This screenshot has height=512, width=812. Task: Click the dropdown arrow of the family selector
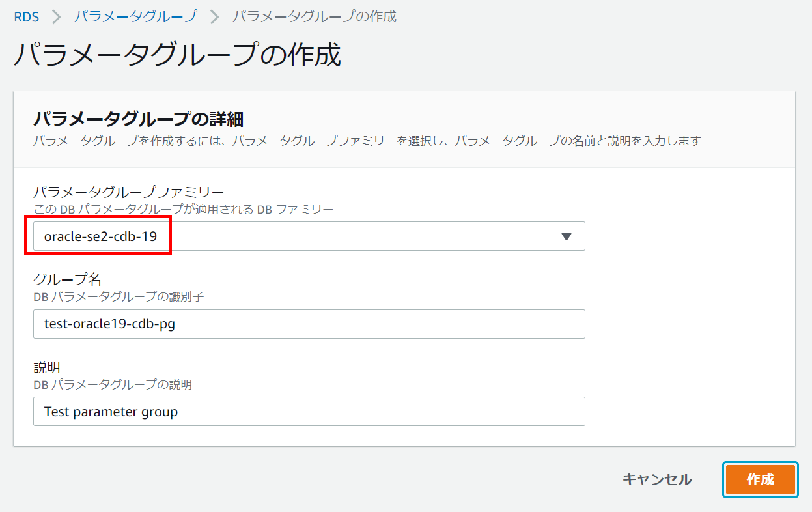tap(566, 236)
